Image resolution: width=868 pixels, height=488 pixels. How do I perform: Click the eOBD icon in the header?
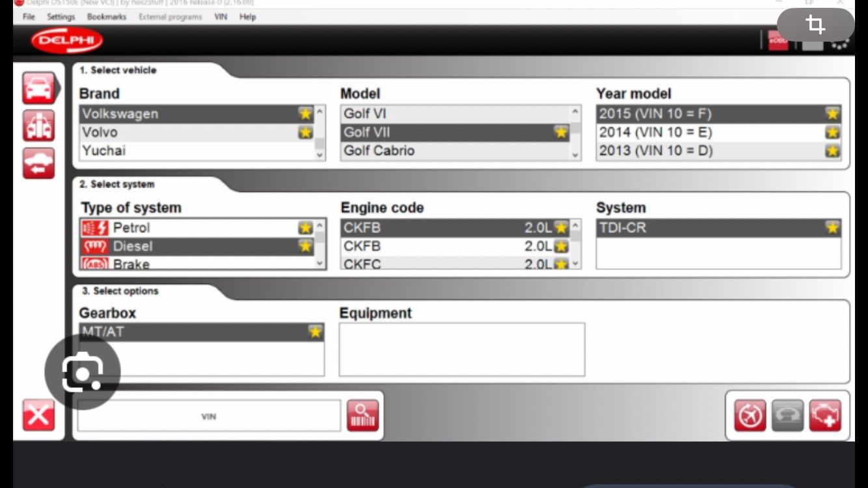point(778,41)
